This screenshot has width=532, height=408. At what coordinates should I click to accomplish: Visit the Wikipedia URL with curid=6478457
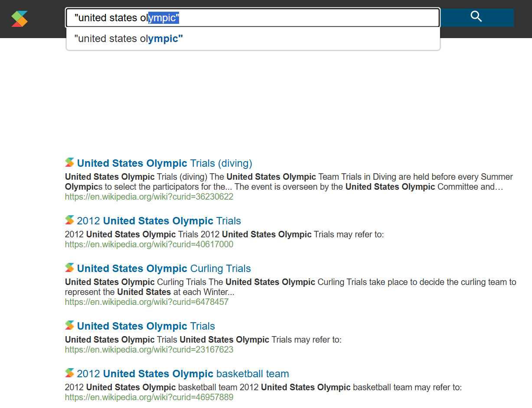click(147, 302)
